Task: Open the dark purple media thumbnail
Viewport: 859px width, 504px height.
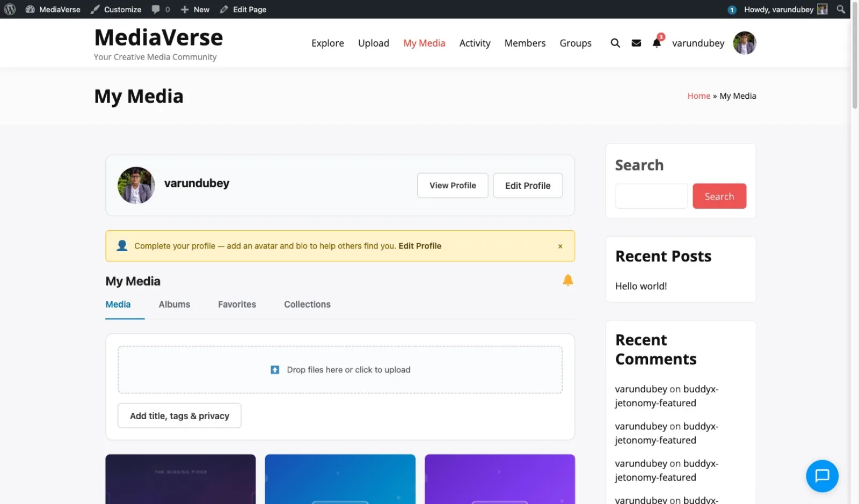Action: [x=180, y=479]
